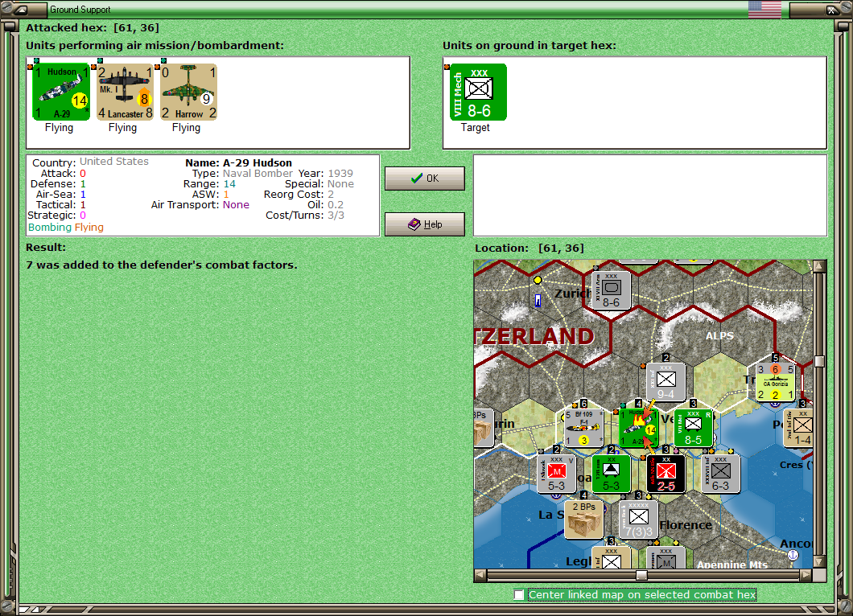
Task: Click the Hudson A-29 counter on the map
Action: (x=638, y=428)
